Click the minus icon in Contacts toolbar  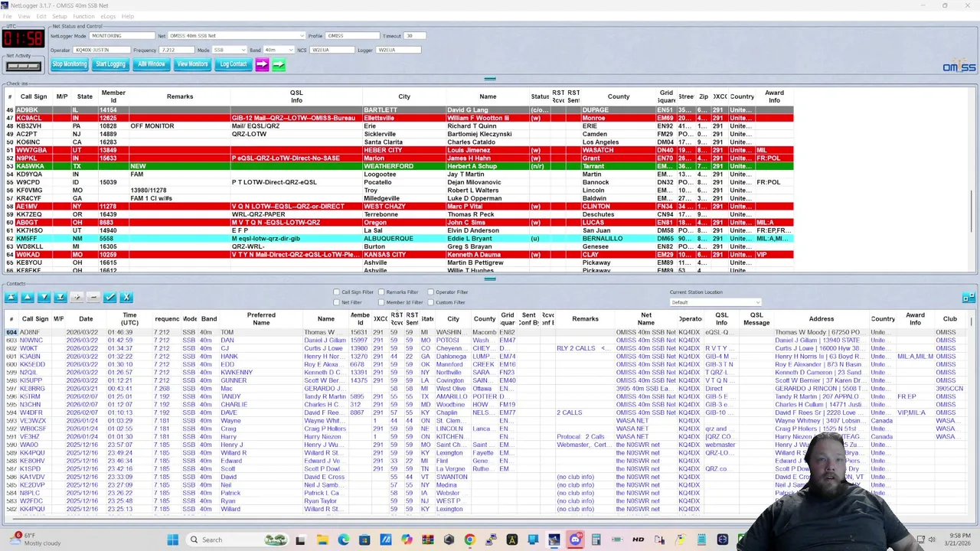(x=93, y=297)
